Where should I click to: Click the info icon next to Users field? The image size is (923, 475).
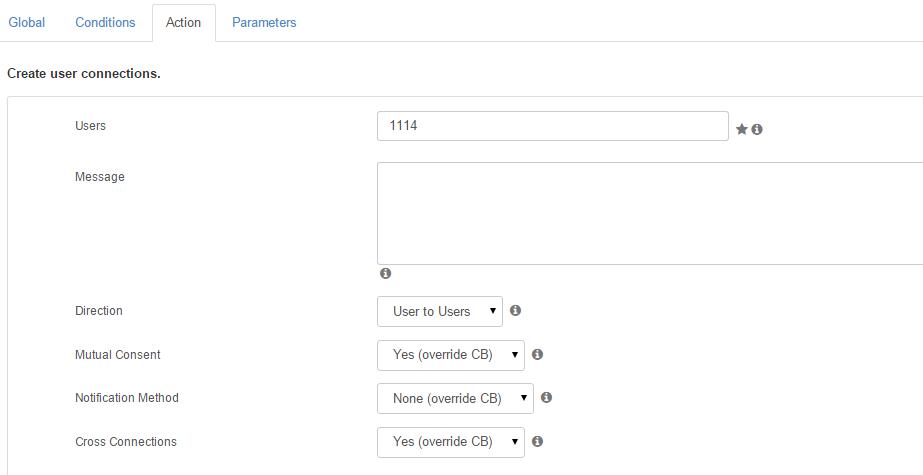[757, 129]
